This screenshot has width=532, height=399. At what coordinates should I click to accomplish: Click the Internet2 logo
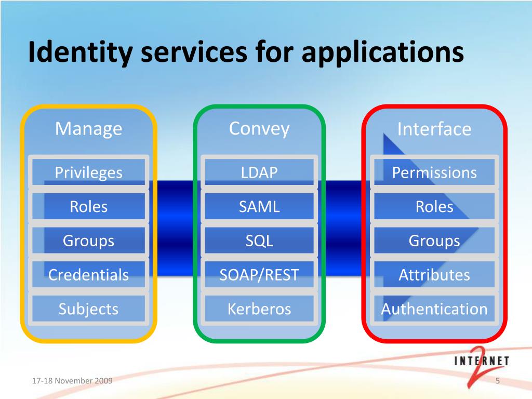pyautogui.click(x=482, y=366)
